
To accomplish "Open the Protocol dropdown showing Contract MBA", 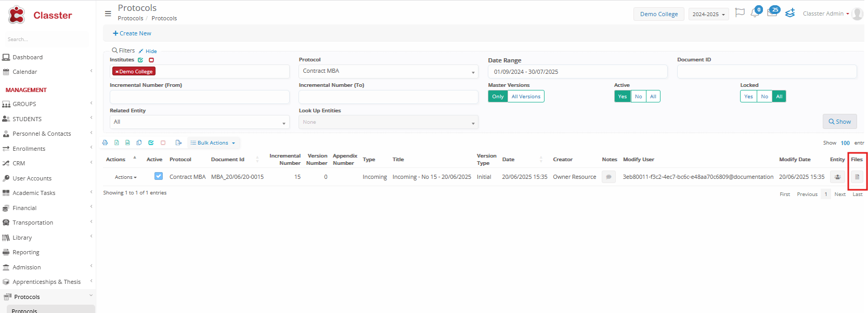I will tap(388, 71).
